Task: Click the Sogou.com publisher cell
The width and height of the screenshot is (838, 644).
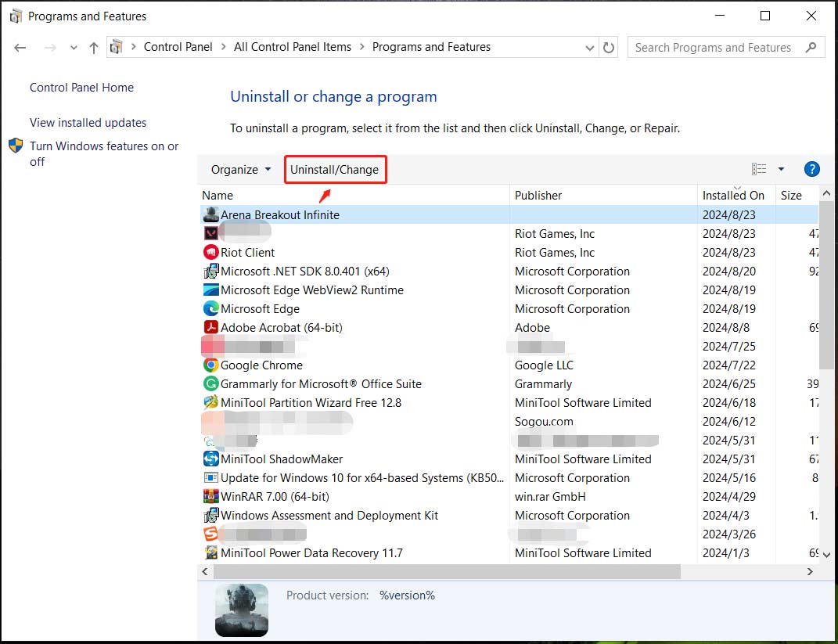Action: tap(544, 421)
